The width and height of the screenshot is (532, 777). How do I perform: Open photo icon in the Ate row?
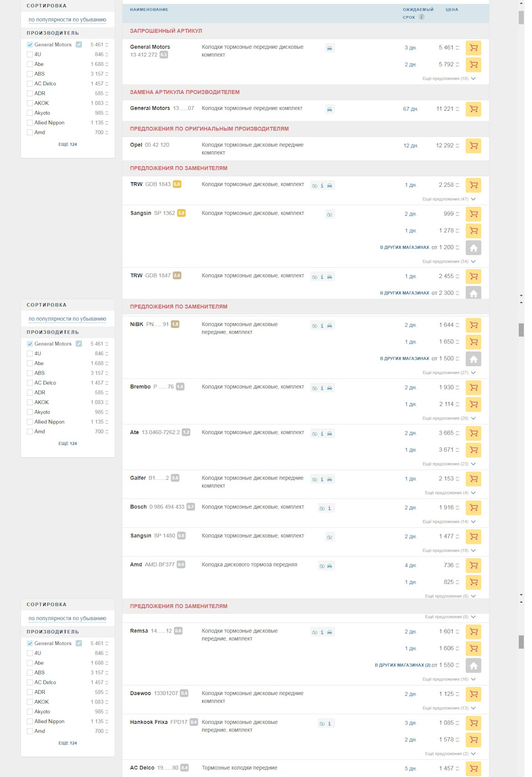(314, 434)
